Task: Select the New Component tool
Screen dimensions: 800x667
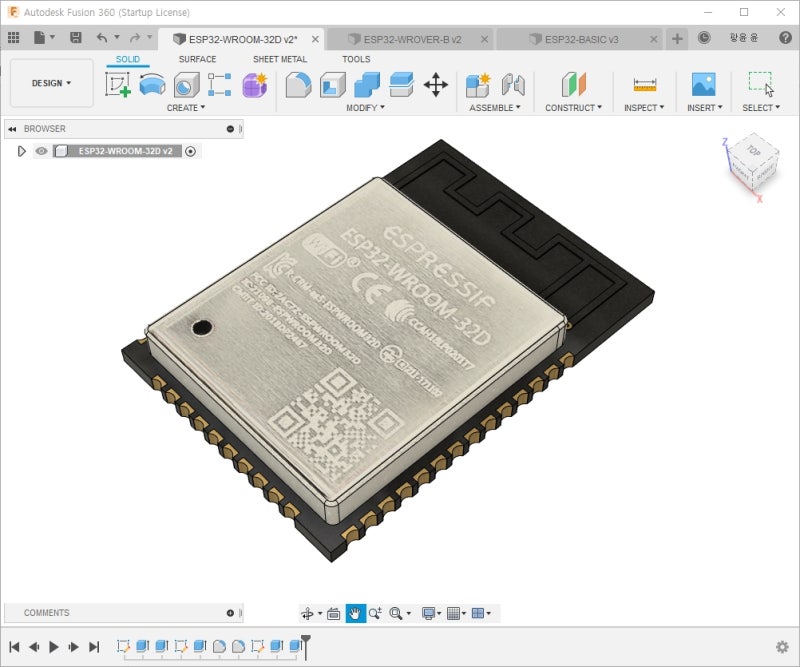Action: click(478, 84)
